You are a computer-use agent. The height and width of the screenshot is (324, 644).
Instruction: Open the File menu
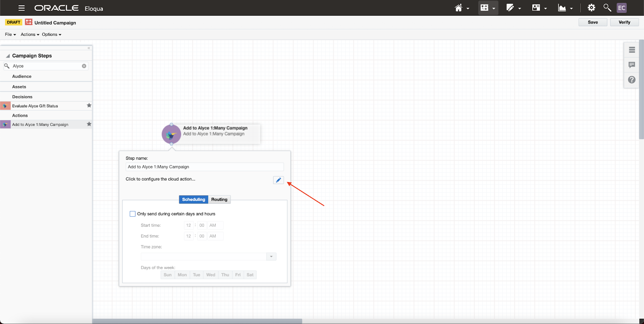(10, 35)
